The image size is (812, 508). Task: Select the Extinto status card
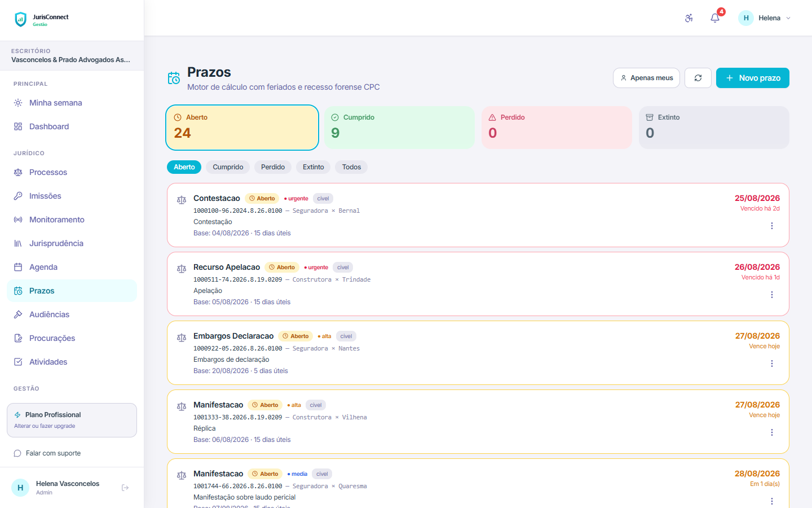(x=714, y=128)
